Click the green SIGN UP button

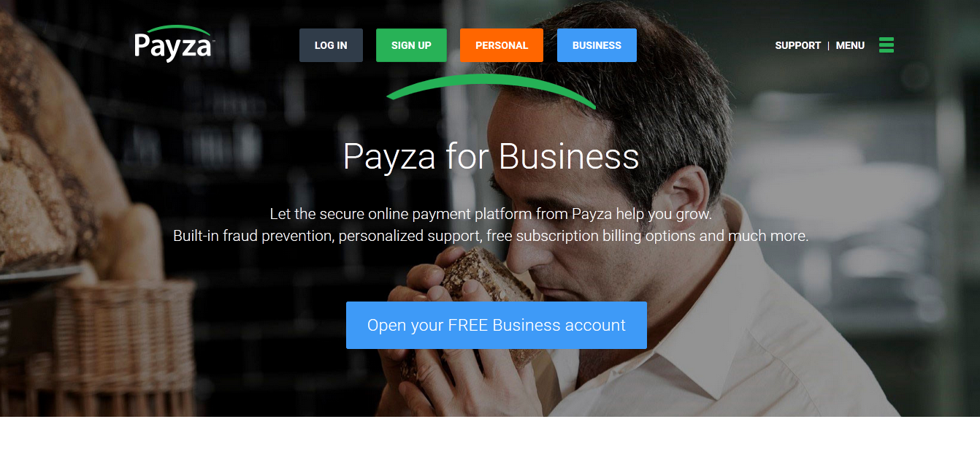click(411, 45)
